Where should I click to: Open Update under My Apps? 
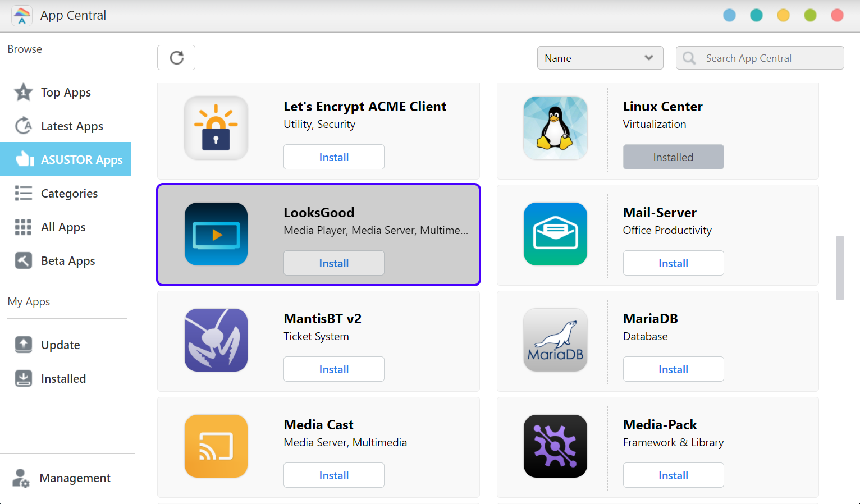(x=66, y=345)
